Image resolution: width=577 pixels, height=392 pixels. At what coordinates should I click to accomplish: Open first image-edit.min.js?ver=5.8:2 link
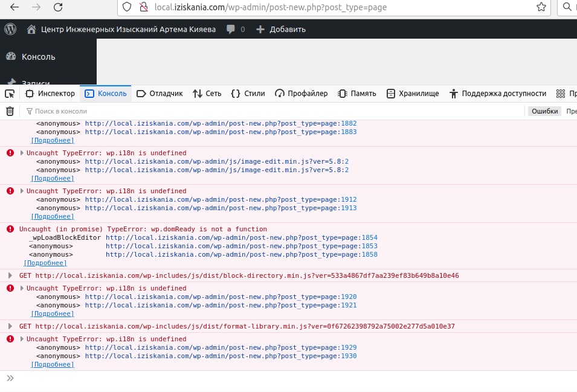point(217,161)
